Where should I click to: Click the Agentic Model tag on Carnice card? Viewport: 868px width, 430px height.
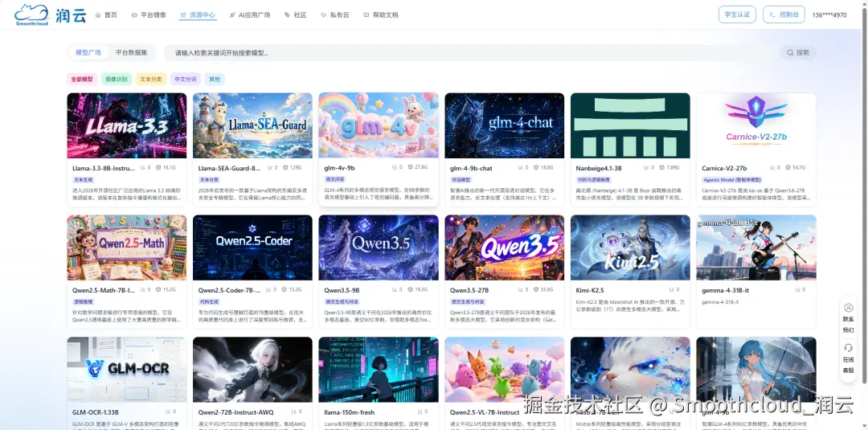pos(732,180)
